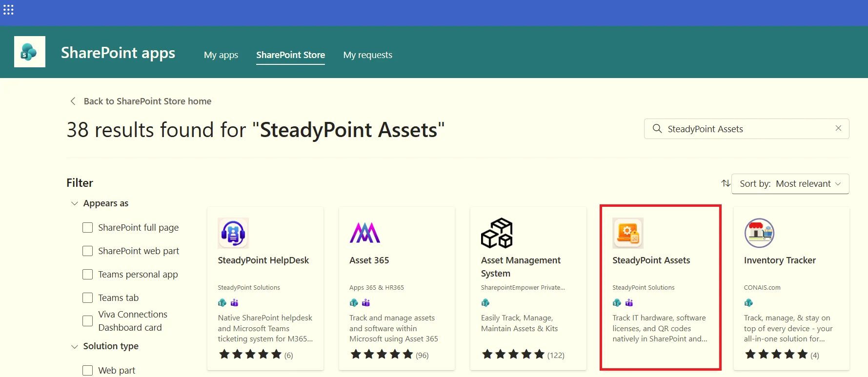Image resolution: width=868 pixels, height=377 pixels.
Task: Click the SharePoint icon on Asset 365 card
Action: (354, 303)
